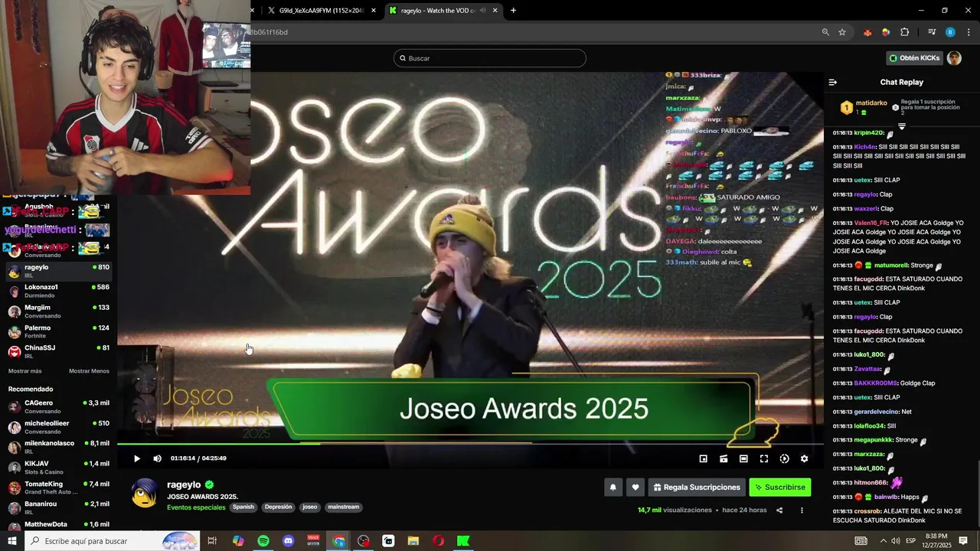Click the rageylo channel name link
Screen dimensions: 980x551
coord(184,484)
